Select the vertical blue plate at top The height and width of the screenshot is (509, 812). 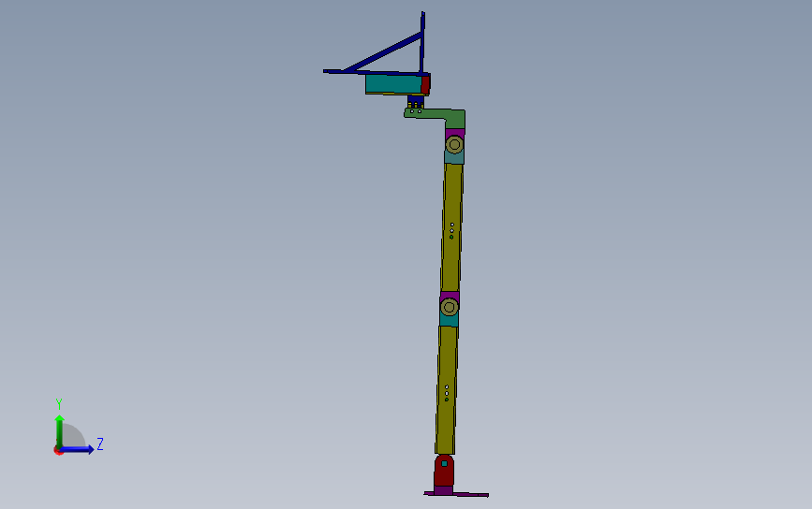click(x=422, y=42)
